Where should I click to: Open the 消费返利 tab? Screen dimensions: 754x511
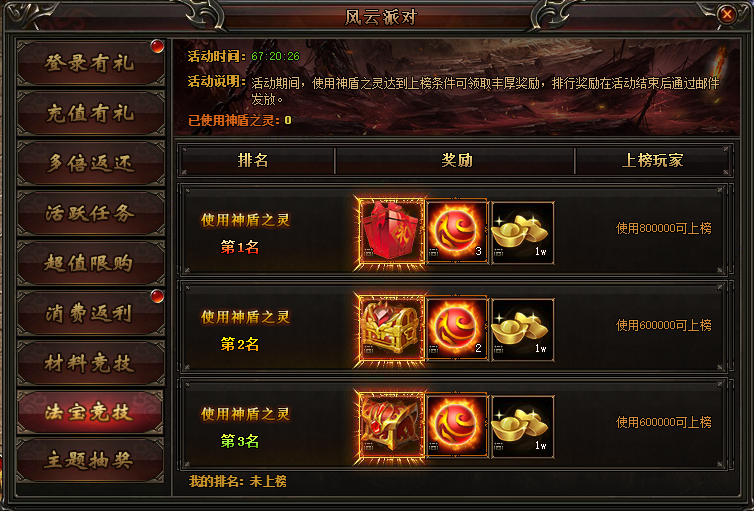91,313
